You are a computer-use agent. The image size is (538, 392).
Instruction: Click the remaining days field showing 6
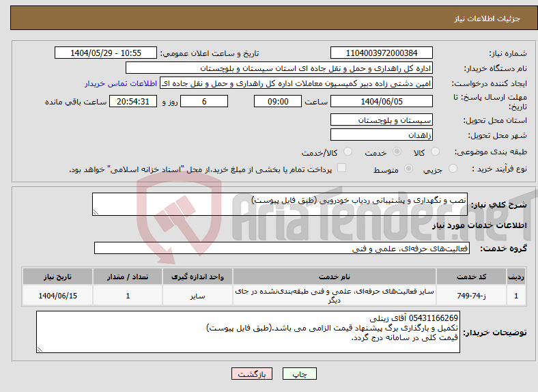pos(204,101)
